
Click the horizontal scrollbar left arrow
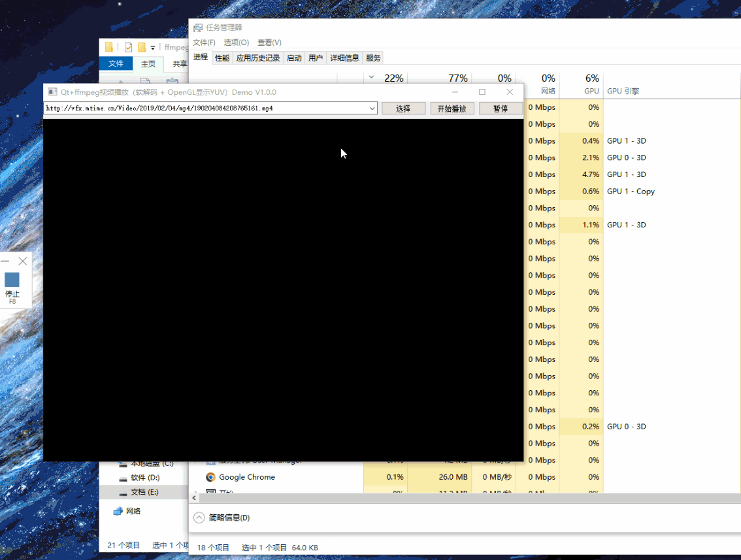(194, 498)
